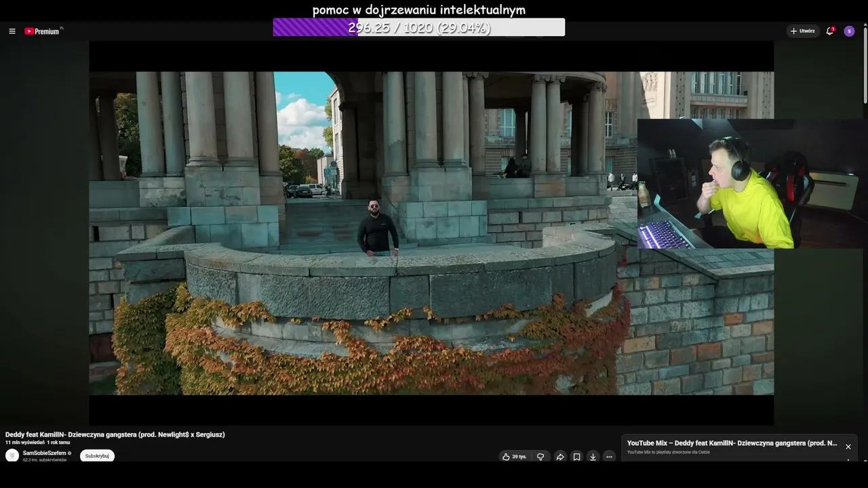Like the video with 39 tys. likes
The image size is (868, 488).
(x=514, y=457)
